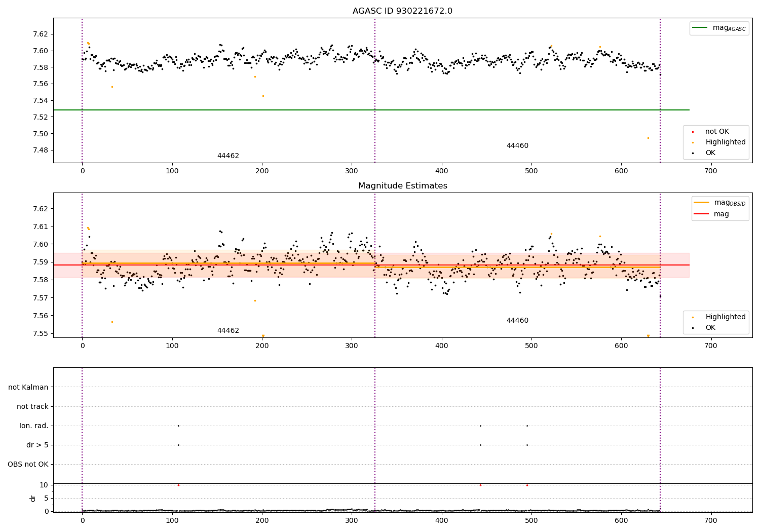
Task: Click the 7.59 tick on Magnitude Estimates
Action: pyautogui.click(x=41, y=262)
